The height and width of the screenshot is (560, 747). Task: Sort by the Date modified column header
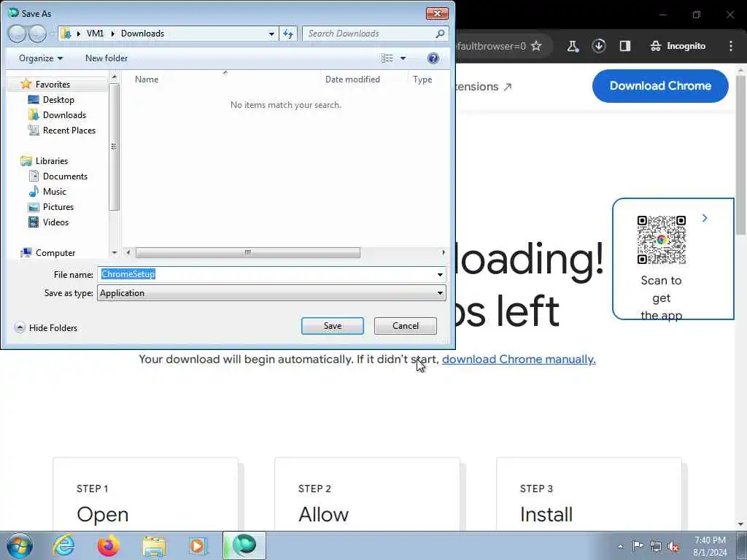tap(352, 79)
